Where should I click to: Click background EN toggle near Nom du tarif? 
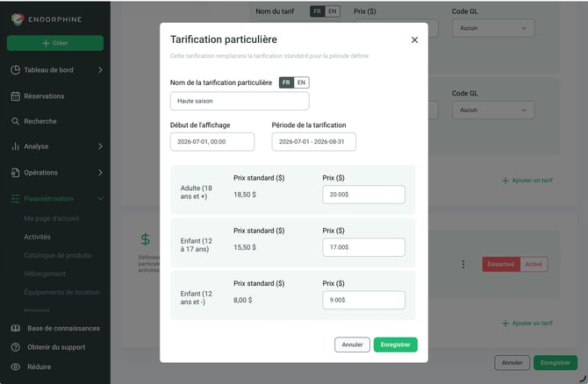click(333, 11)
